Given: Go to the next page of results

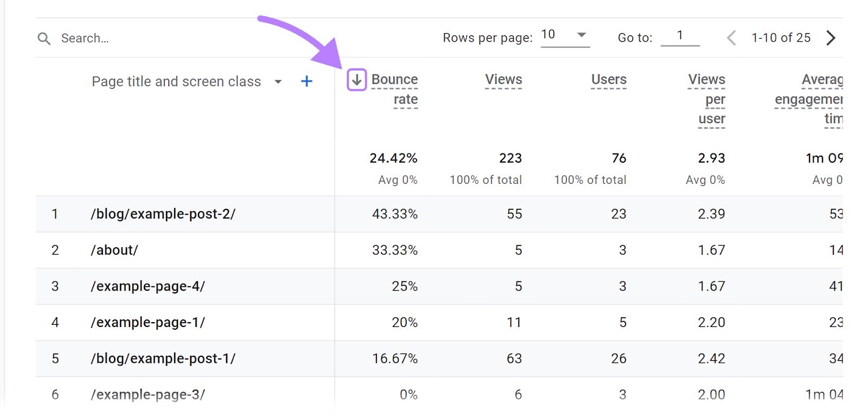Looking at the screenshot, I should tap(830, 37).
